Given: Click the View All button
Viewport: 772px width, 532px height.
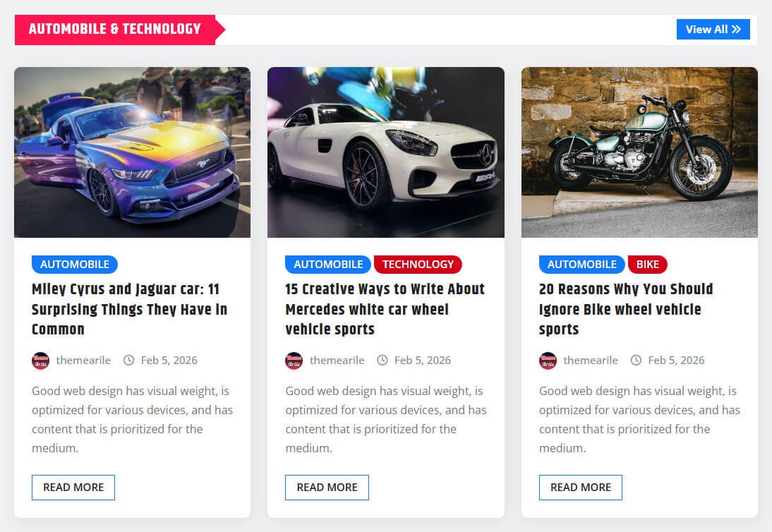Looking at the screenshot, I should (713, 30).
